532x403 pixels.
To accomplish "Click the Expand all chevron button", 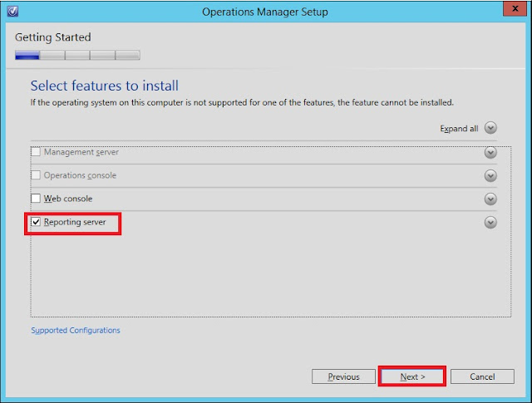I will pyautogui.click(x=490, y=128).
